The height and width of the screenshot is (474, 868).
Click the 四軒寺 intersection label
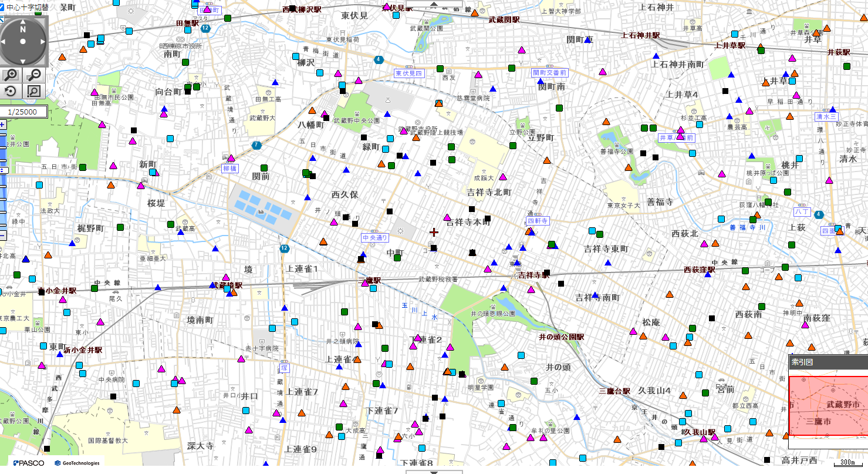[x=538, y=221]
